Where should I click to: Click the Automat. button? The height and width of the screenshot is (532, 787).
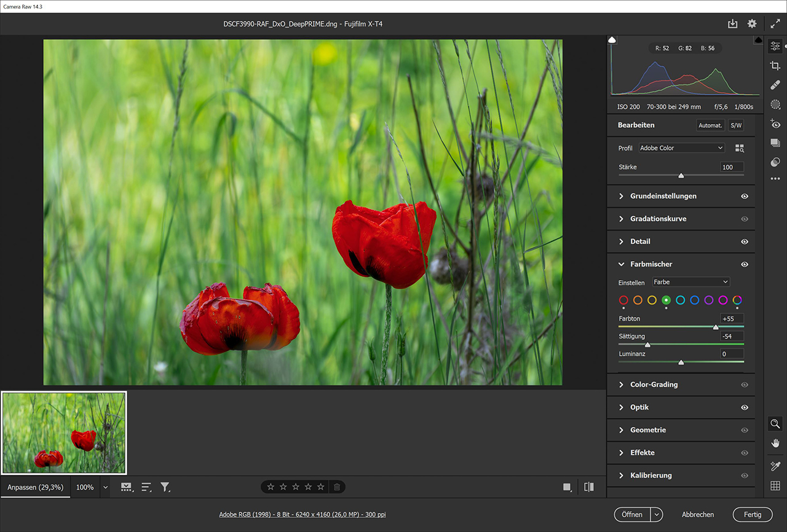pos(710,125)
